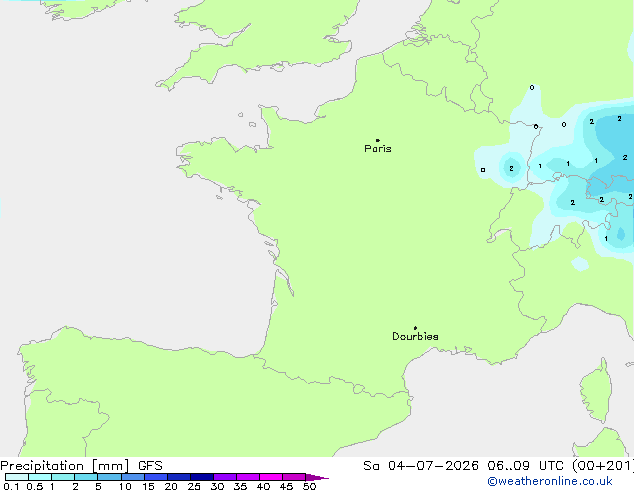Click the legend value label '10'
The image size is (634, 490).
[125, 486]
